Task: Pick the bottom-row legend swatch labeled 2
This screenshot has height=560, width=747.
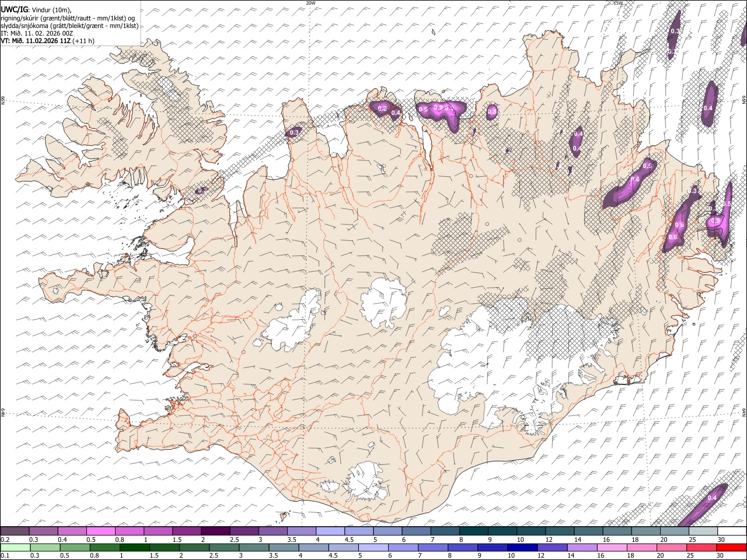Action: [x=194, y=548]
